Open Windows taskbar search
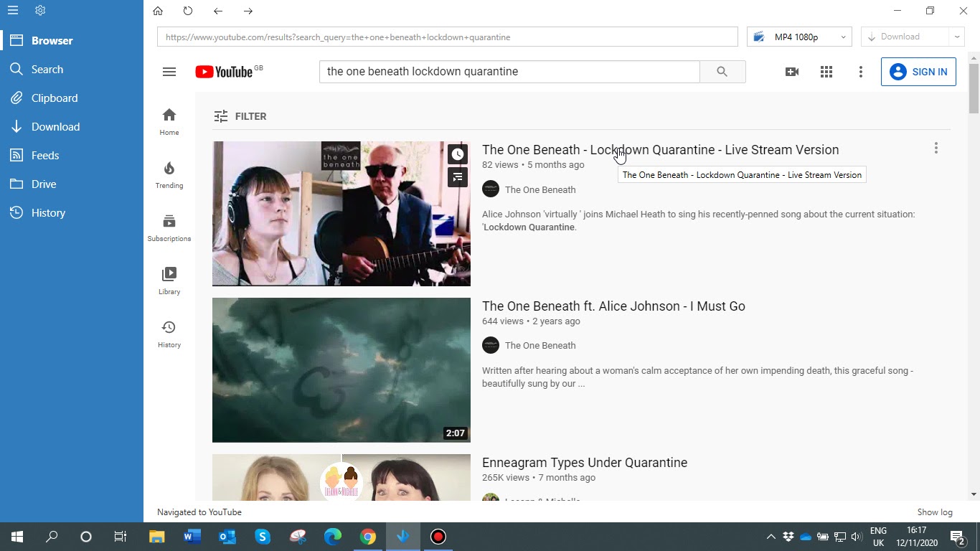Screen dimensions: 980x551 coord(52,537)
